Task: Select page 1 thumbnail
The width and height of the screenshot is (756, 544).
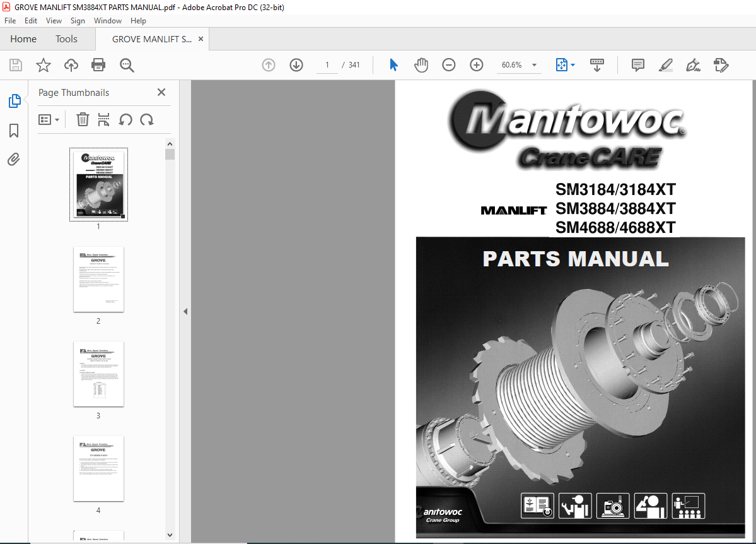Action: [x=98, y=184]
